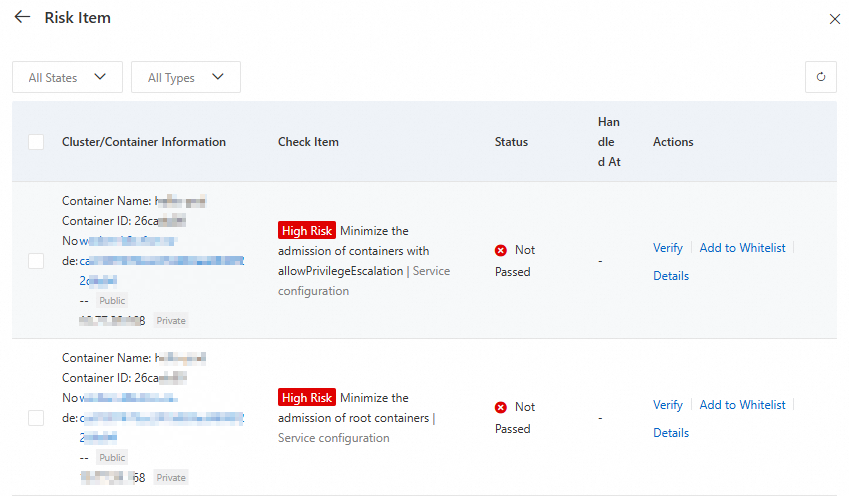Add allowPrivilegeEscalation item to whitelist
849x496 pixels.
pyautogui.click(x=742, y=248)
